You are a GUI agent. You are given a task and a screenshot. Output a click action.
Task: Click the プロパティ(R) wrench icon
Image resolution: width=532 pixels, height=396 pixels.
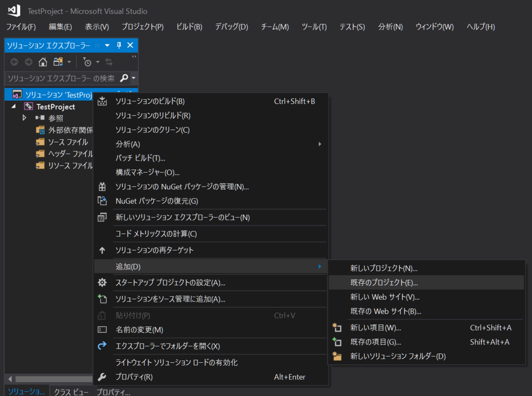coord(102,377)
